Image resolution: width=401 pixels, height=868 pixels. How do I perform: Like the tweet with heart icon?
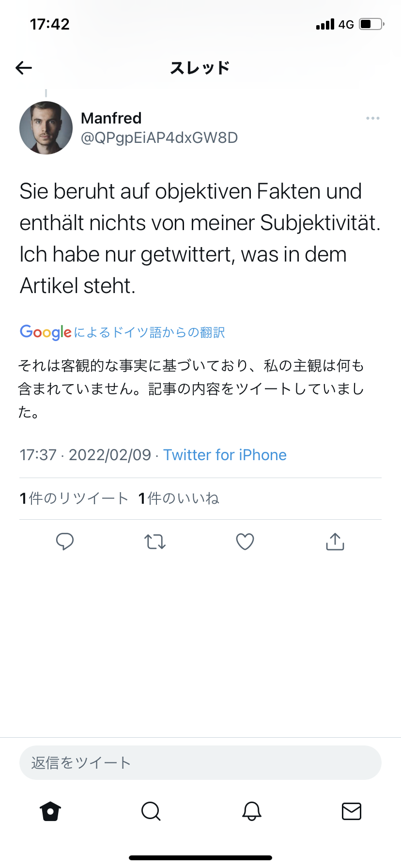pyautogui.click(x=245, y=542)
